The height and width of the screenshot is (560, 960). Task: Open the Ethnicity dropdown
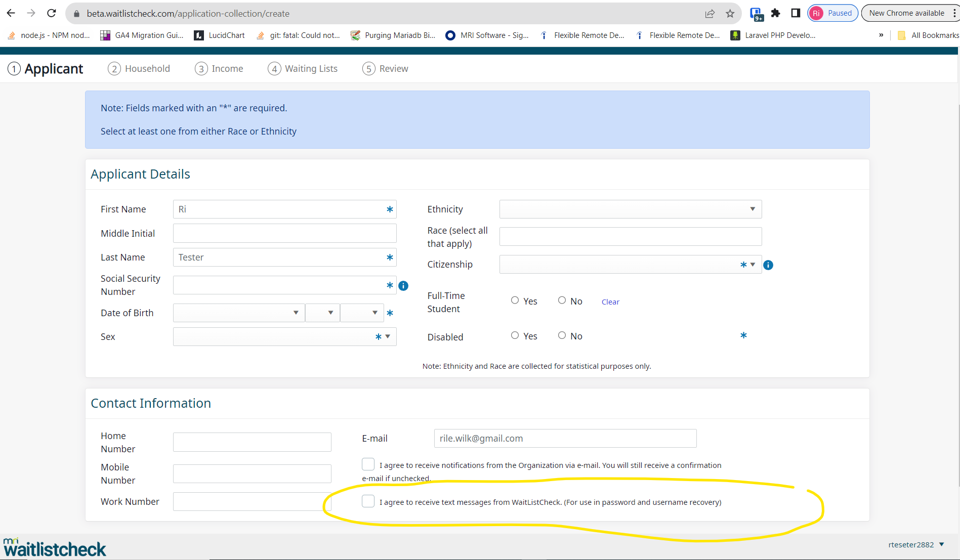tap(630, 209)
